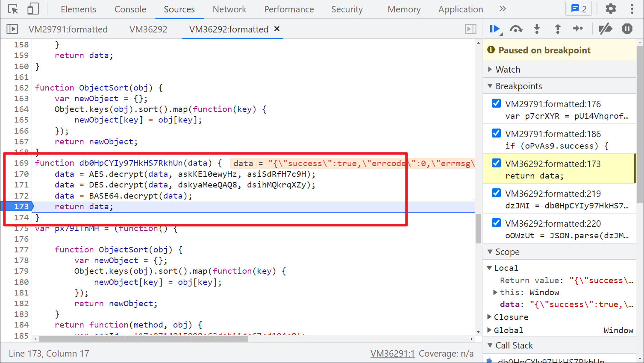Hide the debugger sidebar icon
Screen dimensions: 644x363
pyautogui.click(x=471, y=29)
